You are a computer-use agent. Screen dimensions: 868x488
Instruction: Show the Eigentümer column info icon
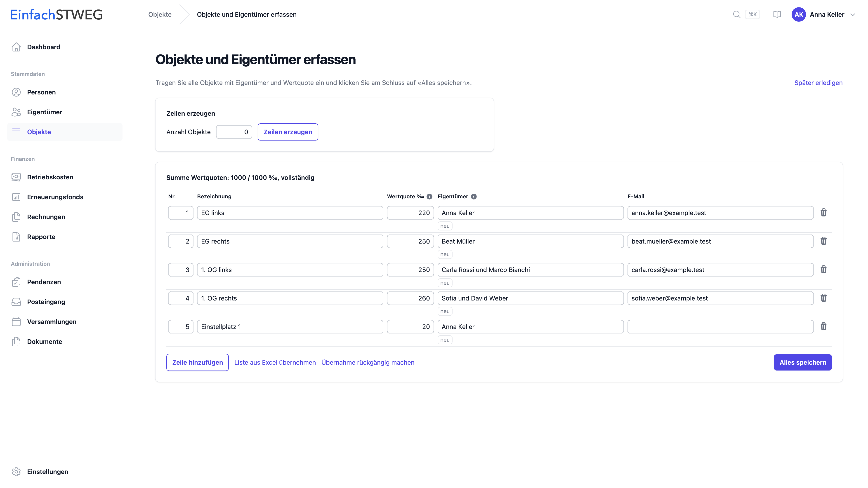474,196
